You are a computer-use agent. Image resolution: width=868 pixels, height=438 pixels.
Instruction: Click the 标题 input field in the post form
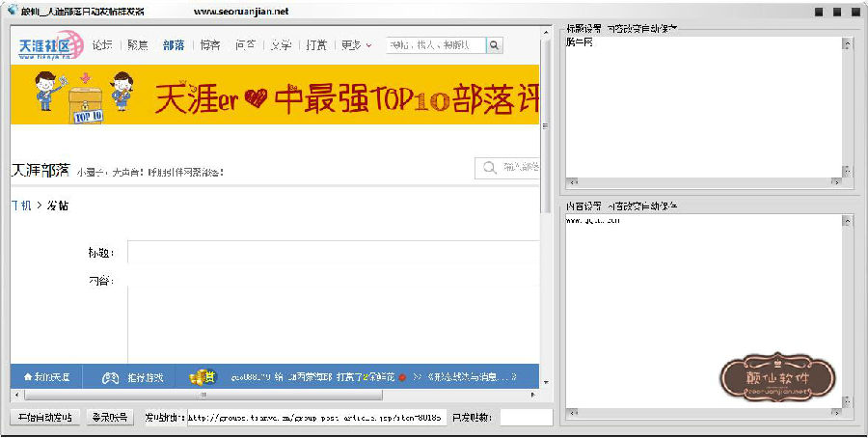click(332, 253)
